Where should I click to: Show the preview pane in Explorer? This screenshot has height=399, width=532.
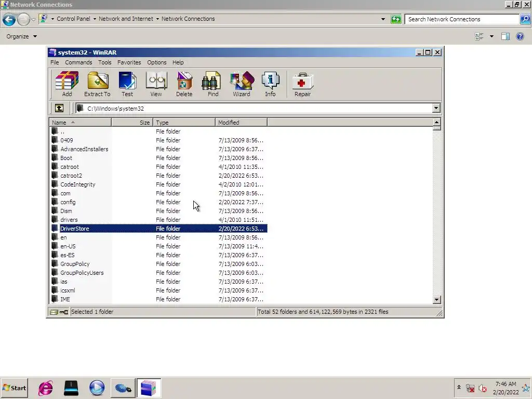(x=506, y=36)
